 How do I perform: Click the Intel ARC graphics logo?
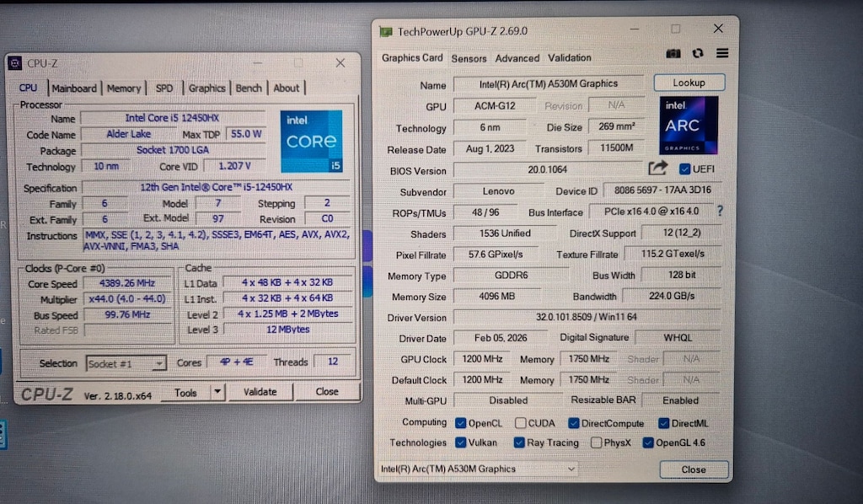689,126
